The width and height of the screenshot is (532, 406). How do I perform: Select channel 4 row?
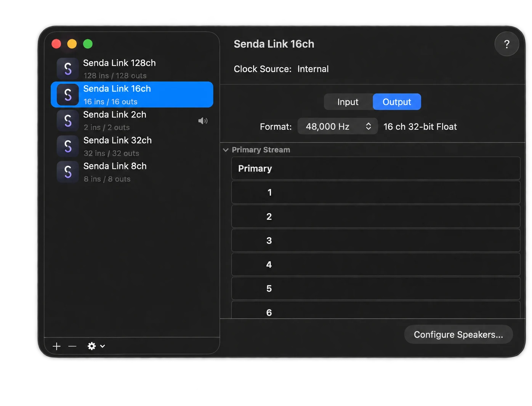tap(376, 264)
